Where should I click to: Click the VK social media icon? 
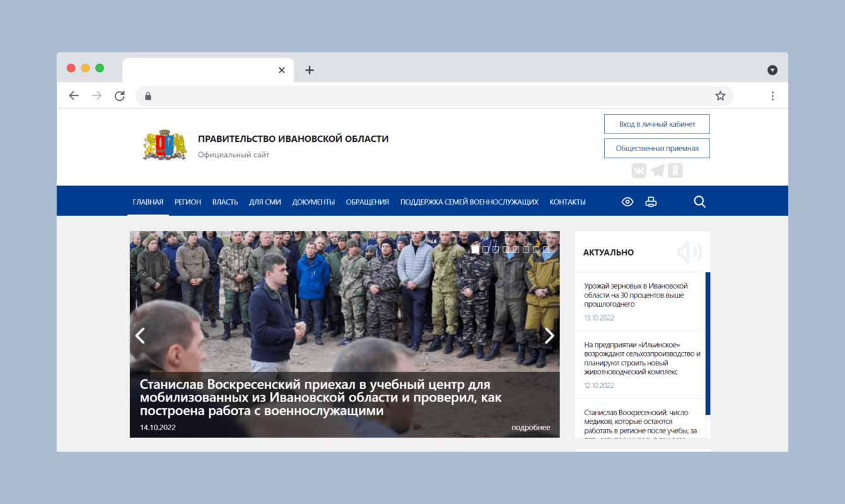pyautogui.click(x=639, y=170)
